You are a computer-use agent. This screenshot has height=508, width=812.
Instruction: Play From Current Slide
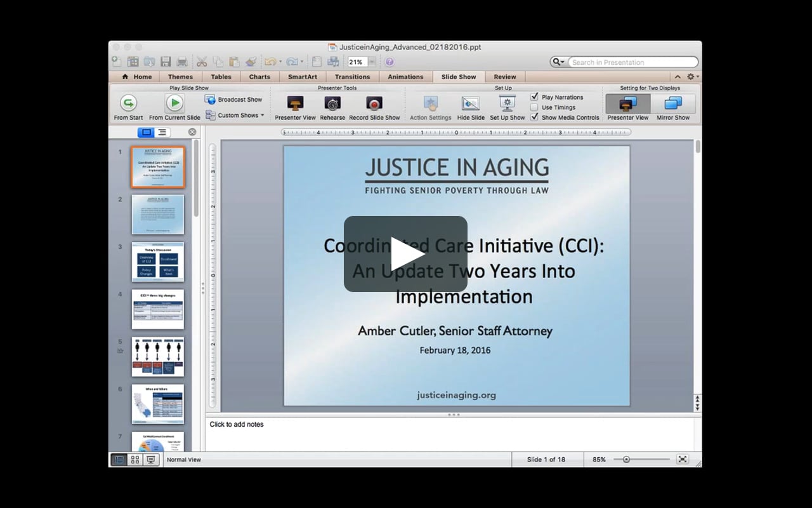tap(174, 107)
